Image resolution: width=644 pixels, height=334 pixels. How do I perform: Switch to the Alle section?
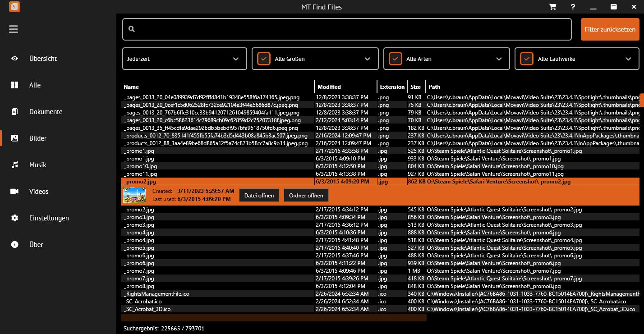[35, 85]
